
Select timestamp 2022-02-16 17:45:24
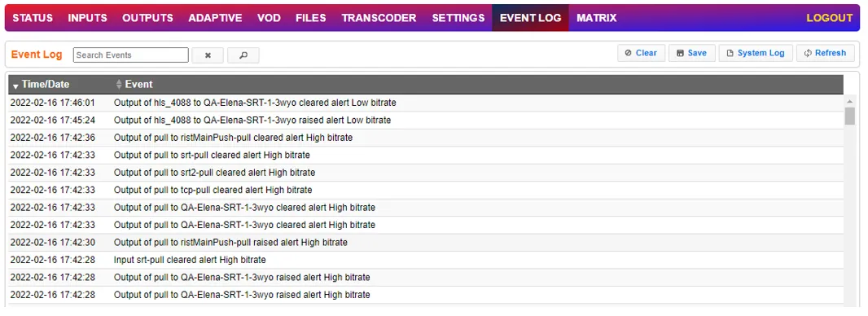tap(53, 120)
